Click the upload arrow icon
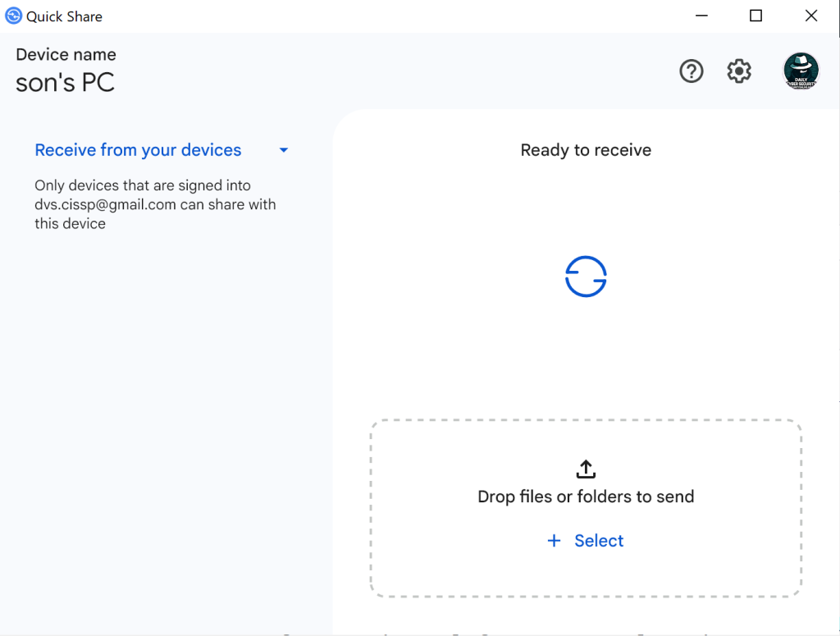 click(x=586, y=469)
